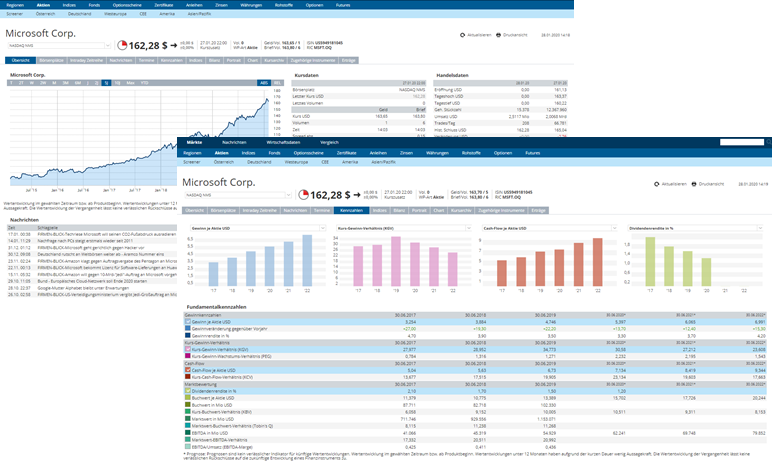This screenshot has width=772, height=463.
Task: Toggle the EBITDA in Mio USD checkbox
Action: pyautogui.click(x=188, y=432)
